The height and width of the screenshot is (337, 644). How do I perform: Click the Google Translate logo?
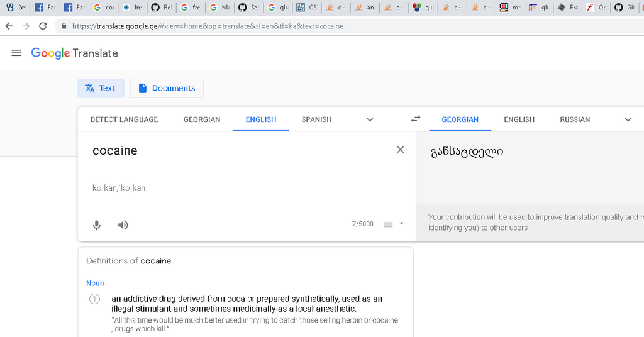(74, 53)
